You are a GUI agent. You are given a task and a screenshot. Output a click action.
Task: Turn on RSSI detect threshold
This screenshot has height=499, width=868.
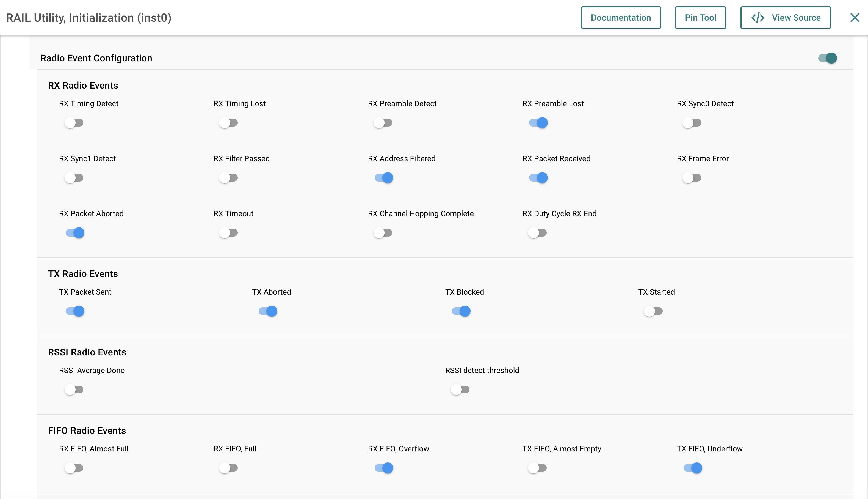coord(460,390)
